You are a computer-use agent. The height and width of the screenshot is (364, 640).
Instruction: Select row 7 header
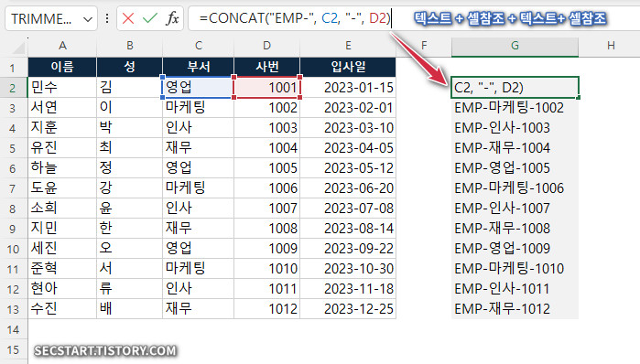tap(13, 187)
